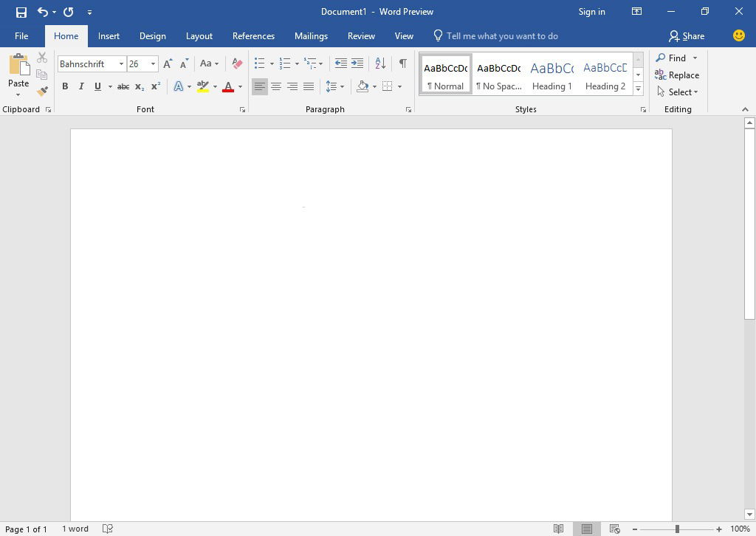
Task: Decrease font size with shrink icon
Action: click(x=184, y=63)
